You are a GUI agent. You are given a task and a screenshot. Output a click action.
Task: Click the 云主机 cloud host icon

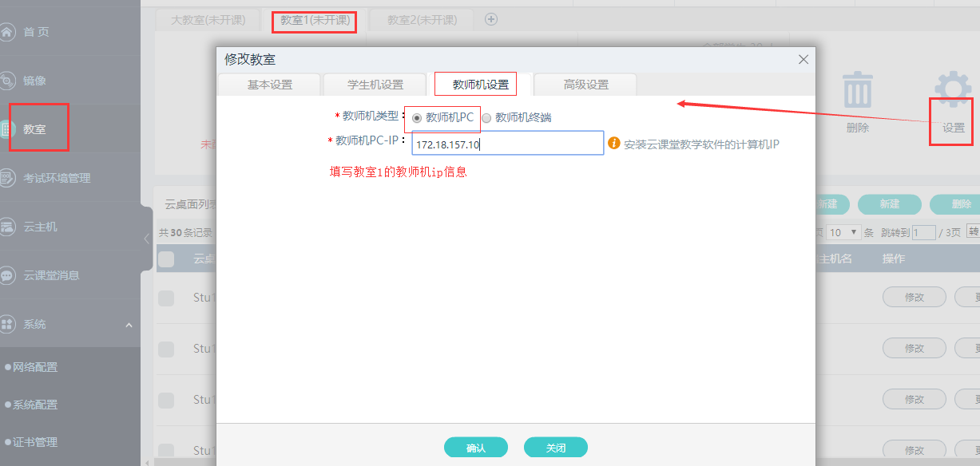[x=7, y=227]
